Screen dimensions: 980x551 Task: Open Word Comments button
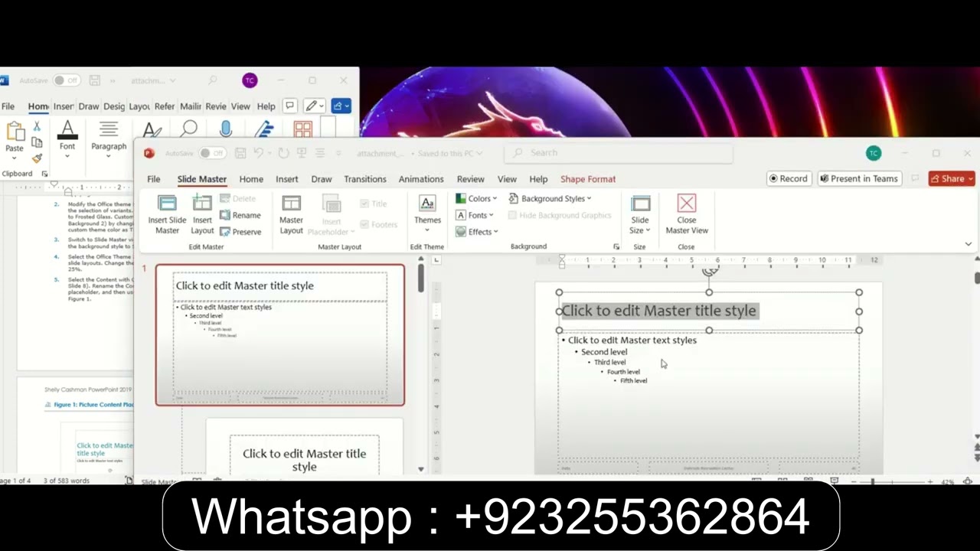point(289,106)
